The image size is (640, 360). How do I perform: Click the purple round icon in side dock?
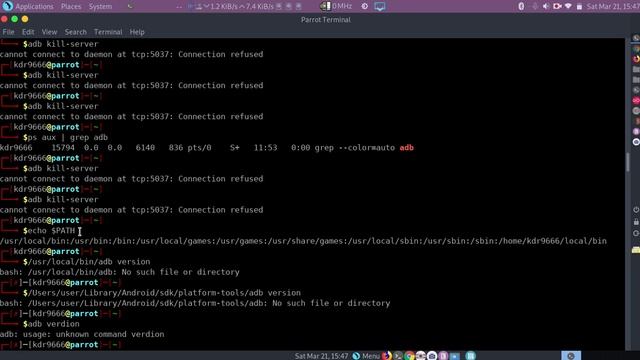coord(636,131)
